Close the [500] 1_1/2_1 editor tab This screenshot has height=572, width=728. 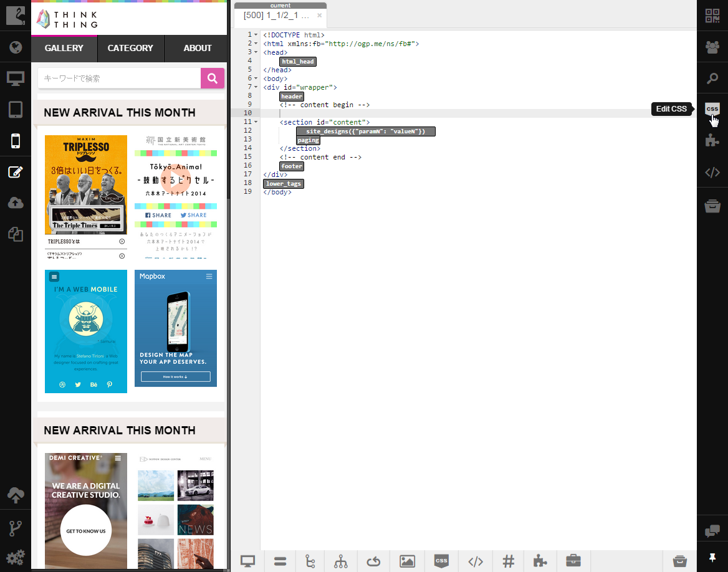pos(319,16)
